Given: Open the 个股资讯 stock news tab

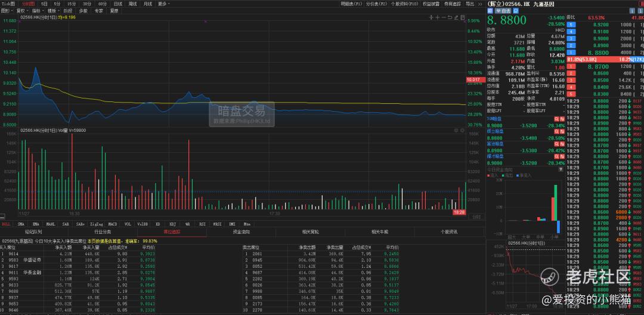Looking at the screenshot, I should click(450, 232).
